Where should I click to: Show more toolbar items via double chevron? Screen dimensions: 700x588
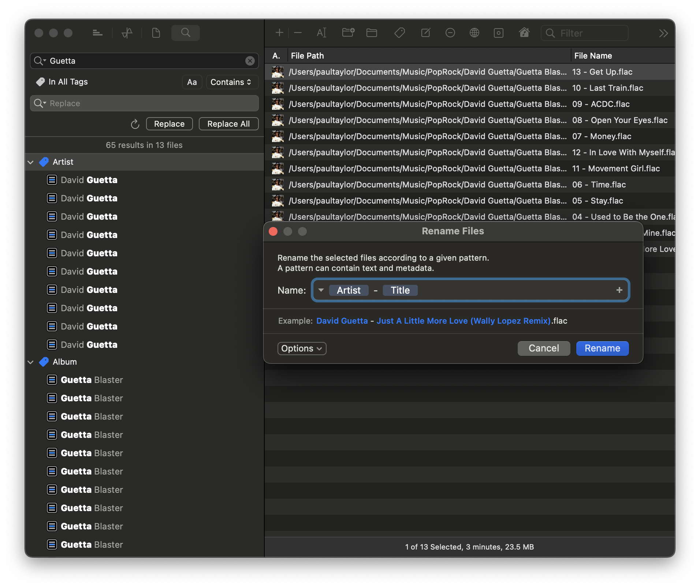pyautogui.click(x=663, y=33)
